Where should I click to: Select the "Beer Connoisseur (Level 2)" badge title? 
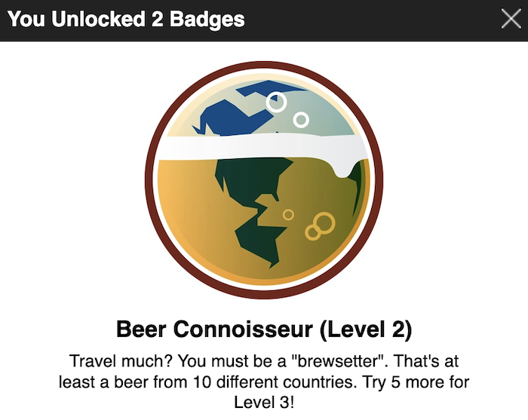coord(264,330)
